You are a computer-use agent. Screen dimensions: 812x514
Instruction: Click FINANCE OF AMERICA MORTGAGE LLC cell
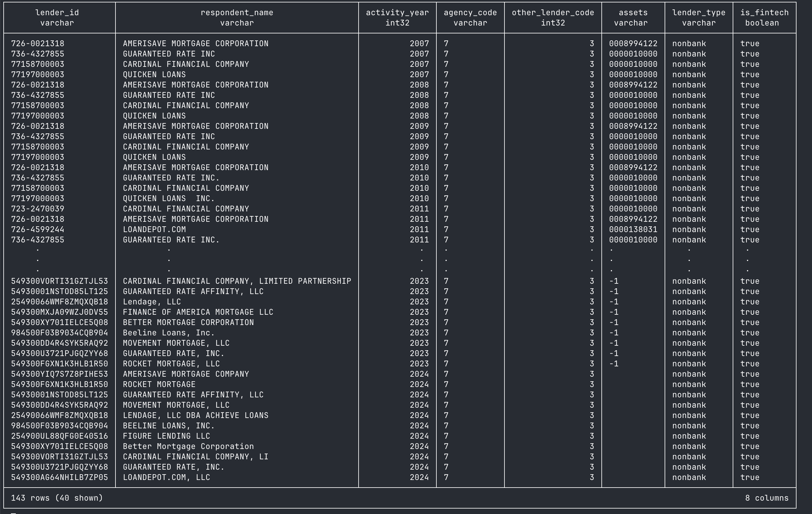coord(198,312)
